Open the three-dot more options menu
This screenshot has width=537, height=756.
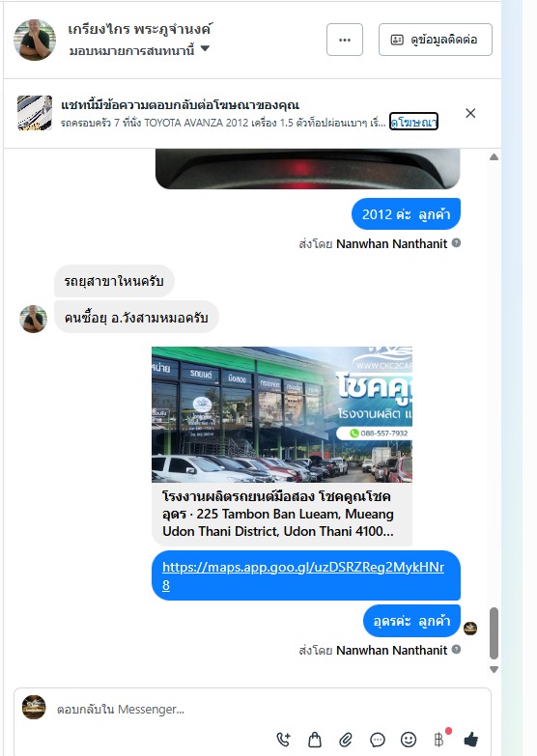(345, 40)
